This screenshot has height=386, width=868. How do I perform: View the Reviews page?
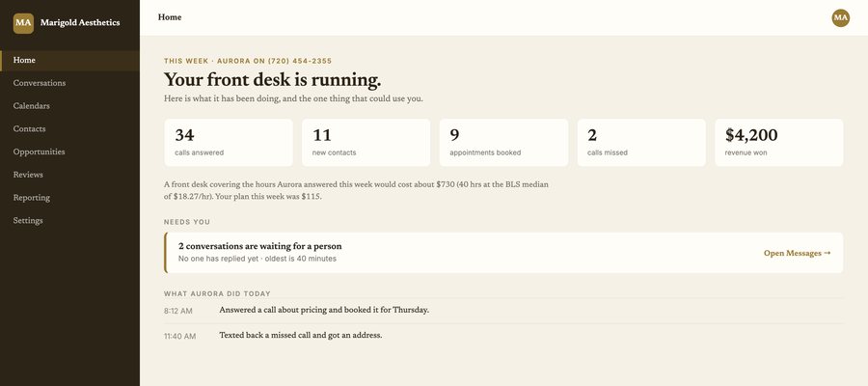tap(69, 175)
